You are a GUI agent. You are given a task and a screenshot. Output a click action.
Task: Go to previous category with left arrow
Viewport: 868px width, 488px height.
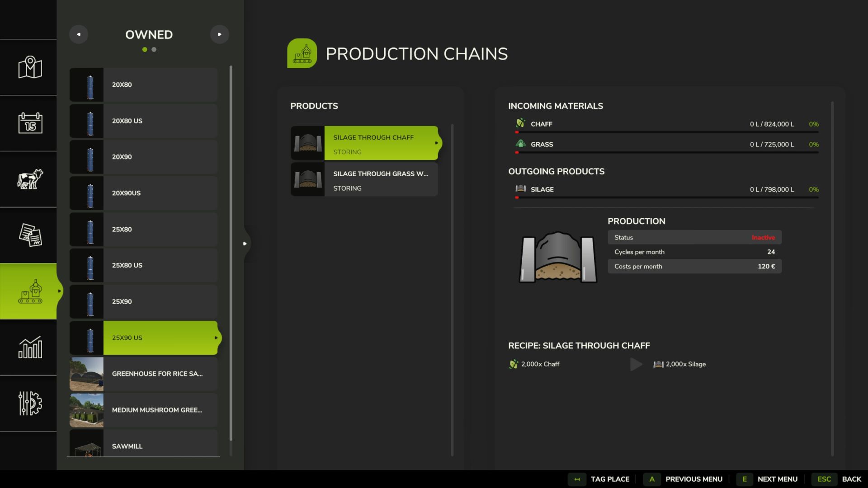tap(79, 34)
